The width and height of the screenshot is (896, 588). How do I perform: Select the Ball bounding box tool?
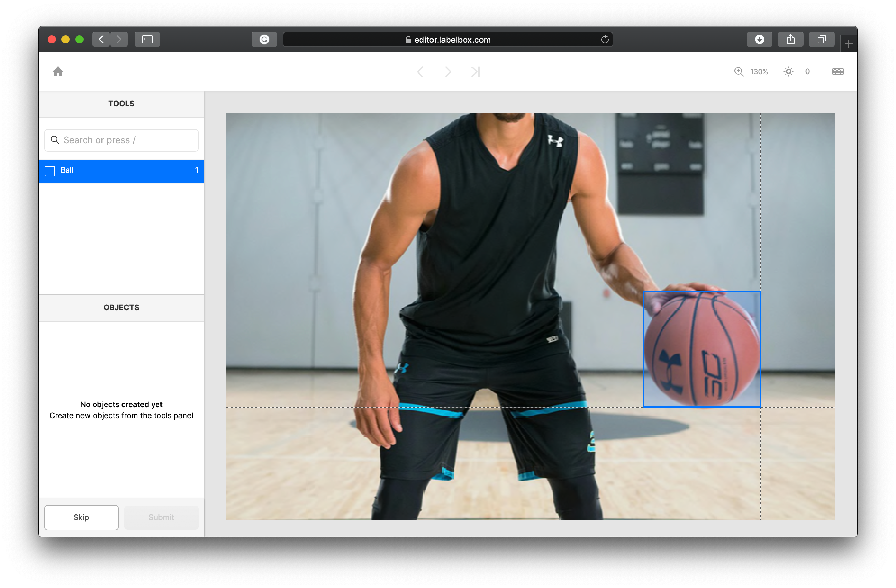pos(121,171)
